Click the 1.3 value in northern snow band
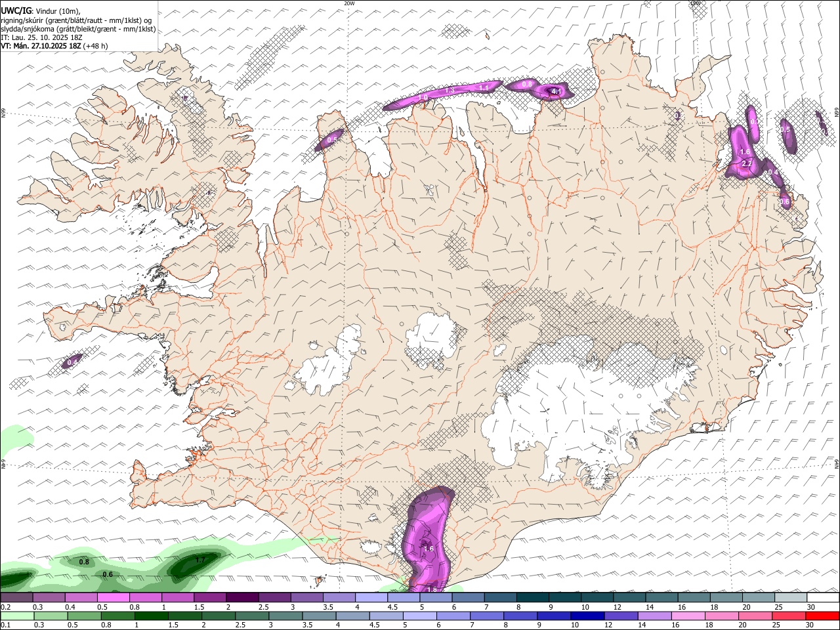This screenshot has width=840, height=630. (450, 91)
